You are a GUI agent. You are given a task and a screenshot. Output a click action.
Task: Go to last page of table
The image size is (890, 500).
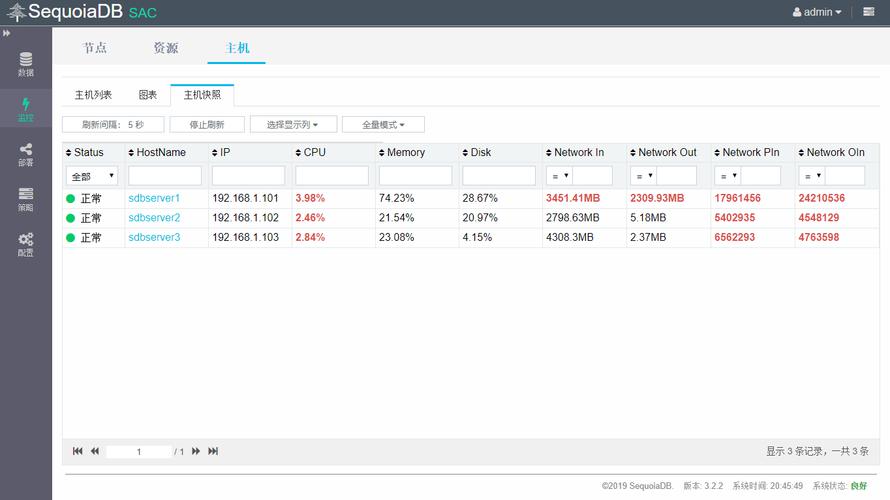(x=213, y=451)
